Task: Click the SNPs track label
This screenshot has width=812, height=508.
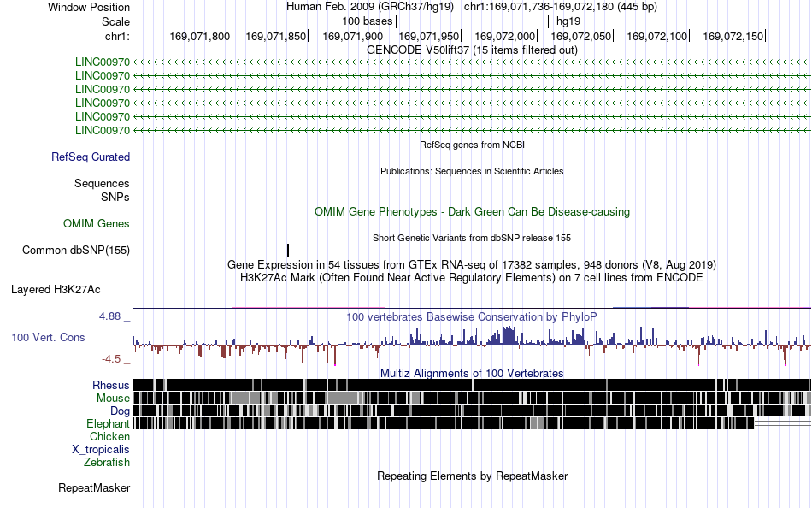Action: point(115,197)
